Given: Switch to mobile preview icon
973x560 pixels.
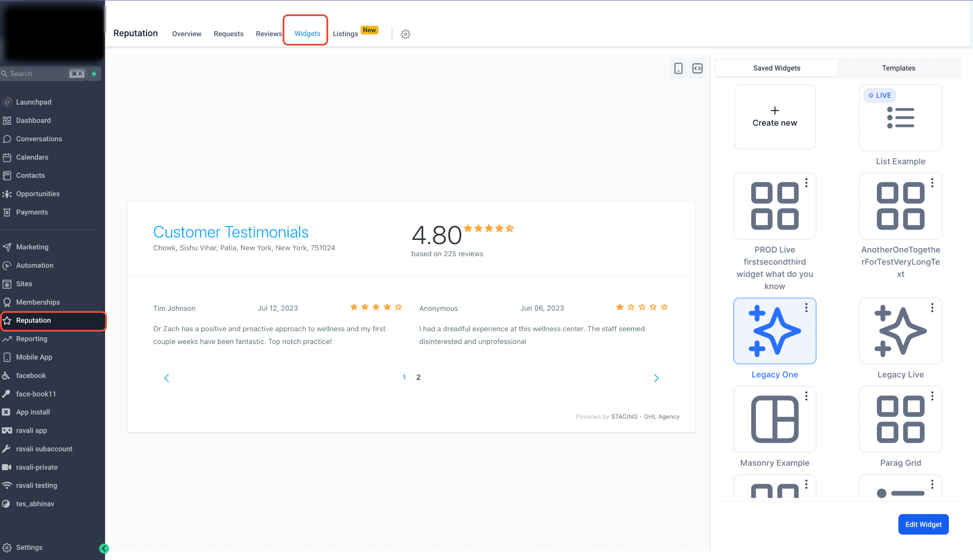Looking at the screenshot, I should pyautogui.click(x=678, y=68).
